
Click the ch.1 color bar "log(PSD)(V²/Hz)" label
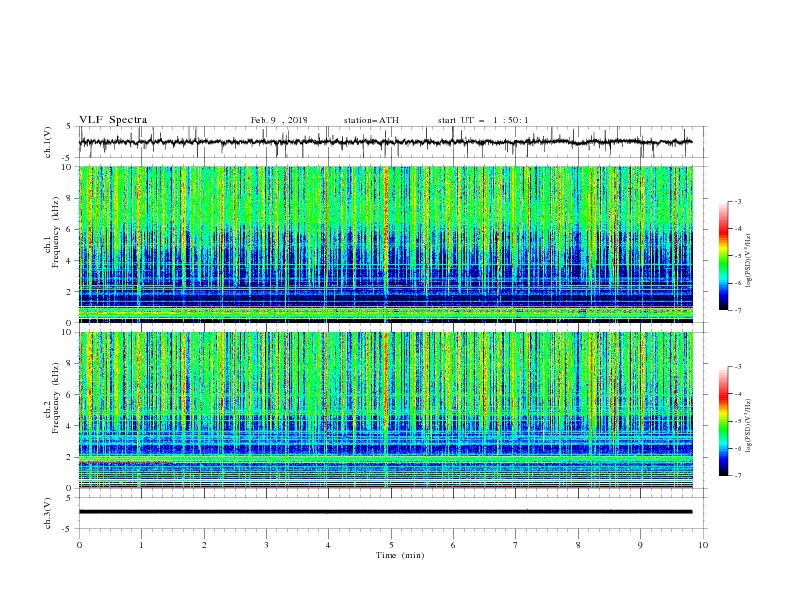(x=749, y=261)
